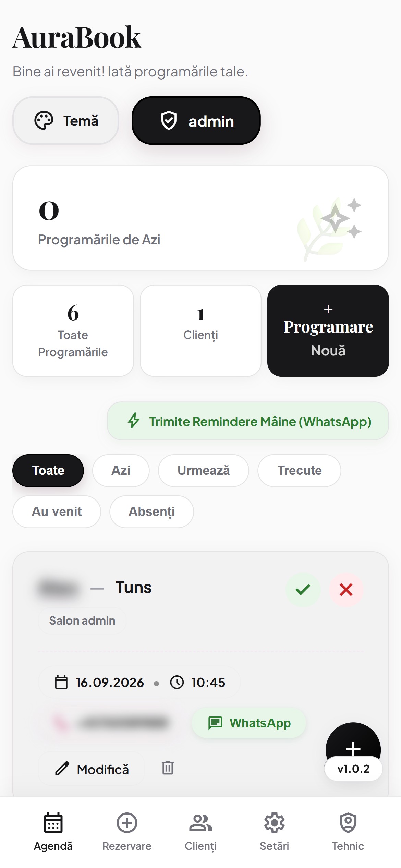
Task: Mark the Tuns appointment as attended with the checkmark
Action: point(303,590)
